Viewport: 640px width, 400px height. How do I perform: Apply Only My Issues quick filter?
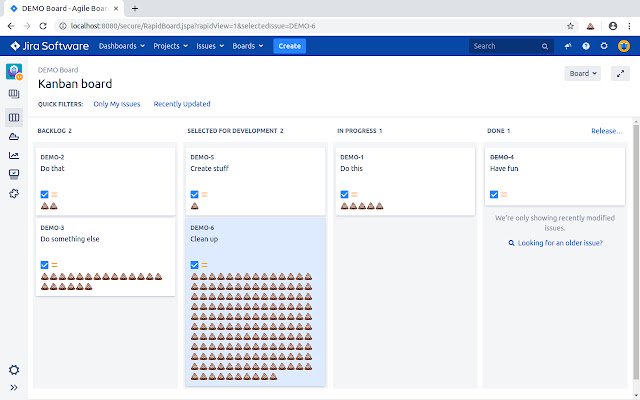(117, 104)
